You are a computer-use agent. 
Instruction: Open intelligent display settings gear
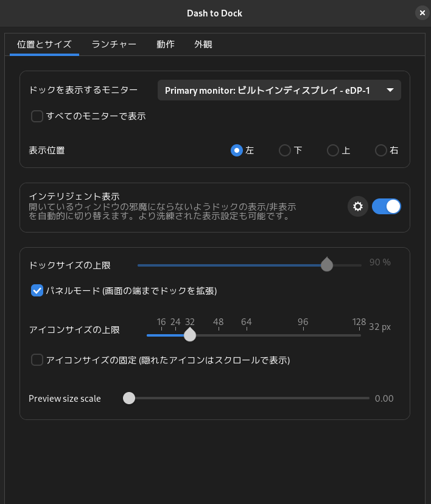[x=358, y=206]
